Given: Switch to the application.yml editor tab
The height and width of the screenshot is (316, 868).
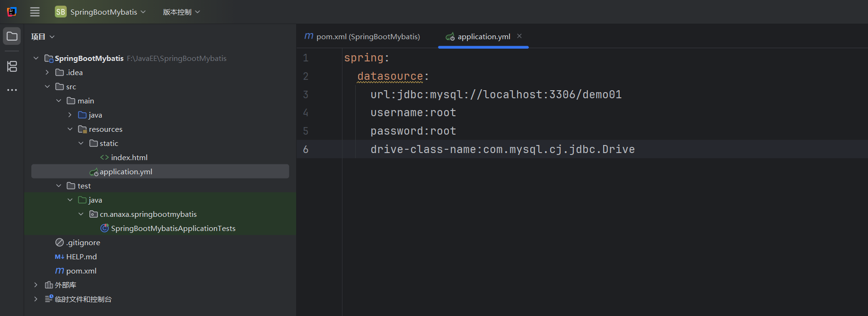Looking at the screenshot, I should click(483, 36).
